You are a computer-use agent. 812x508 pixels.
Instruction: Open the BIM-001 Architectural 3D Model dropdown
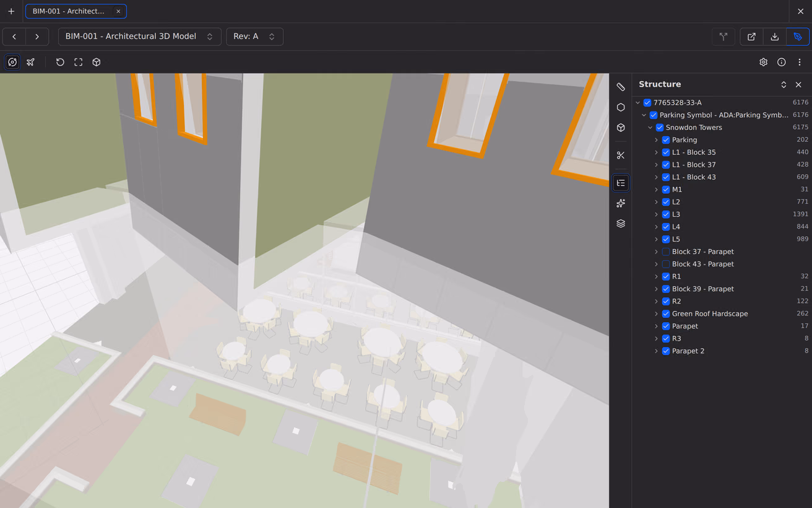pos(139,37)
